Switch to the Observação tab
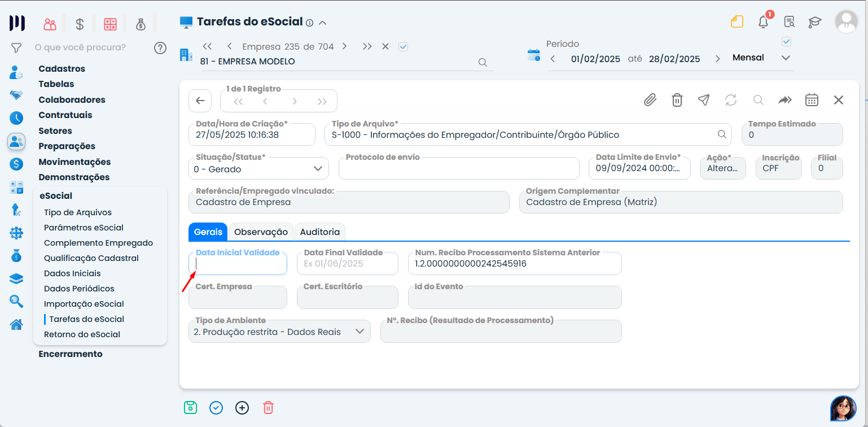 pyautogui.click(x=261, y=232)
